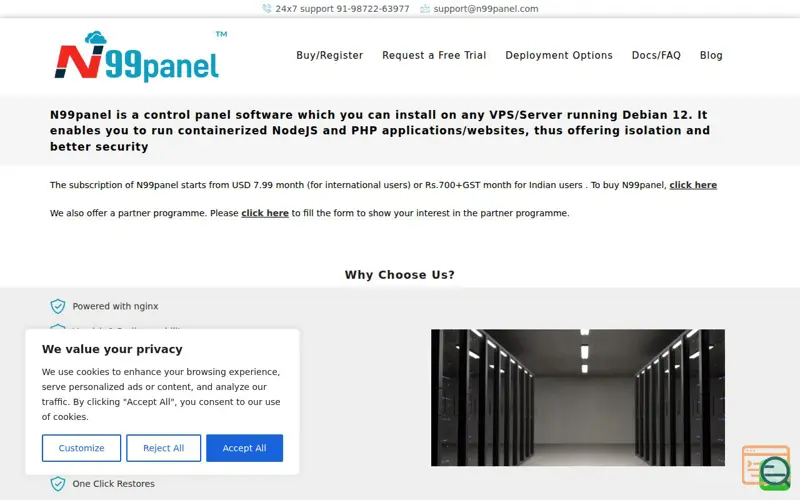Reject all cookies
The height and width of the screenshot is (500, 800).
pyautogui.click(x=164, y=448)
